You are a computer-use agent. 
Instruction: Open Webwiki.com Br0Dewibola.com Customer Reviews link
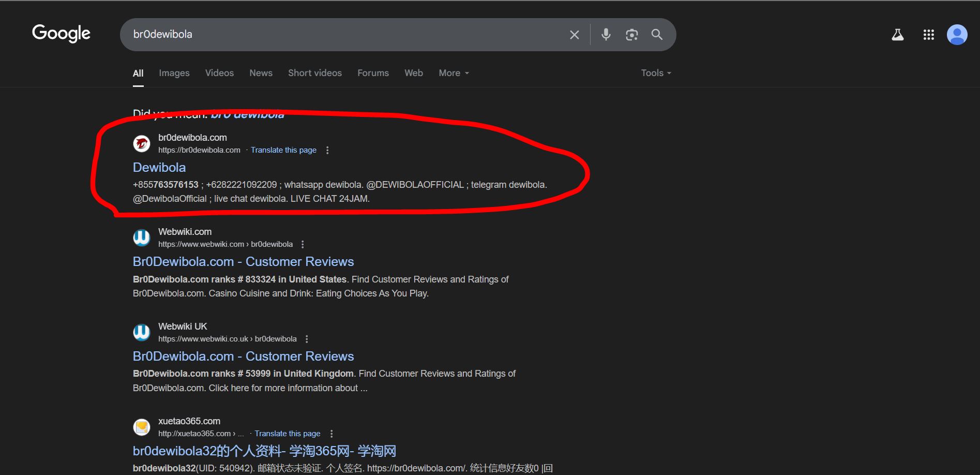[243, 262]
